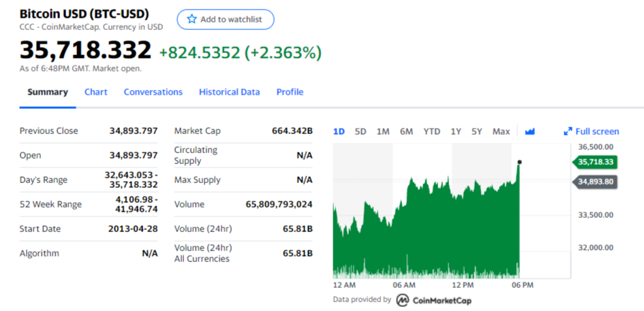Click the Open label
This screenshot has height=311, width=644.
[x=31, y=155]
